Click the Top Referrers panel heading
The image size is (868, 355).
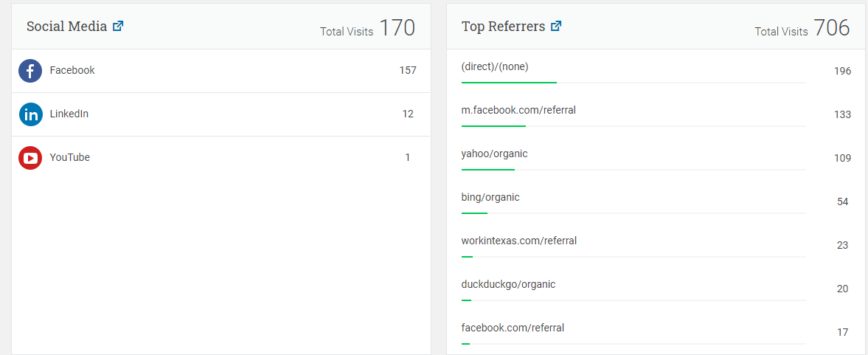click(x=503, y=26)
